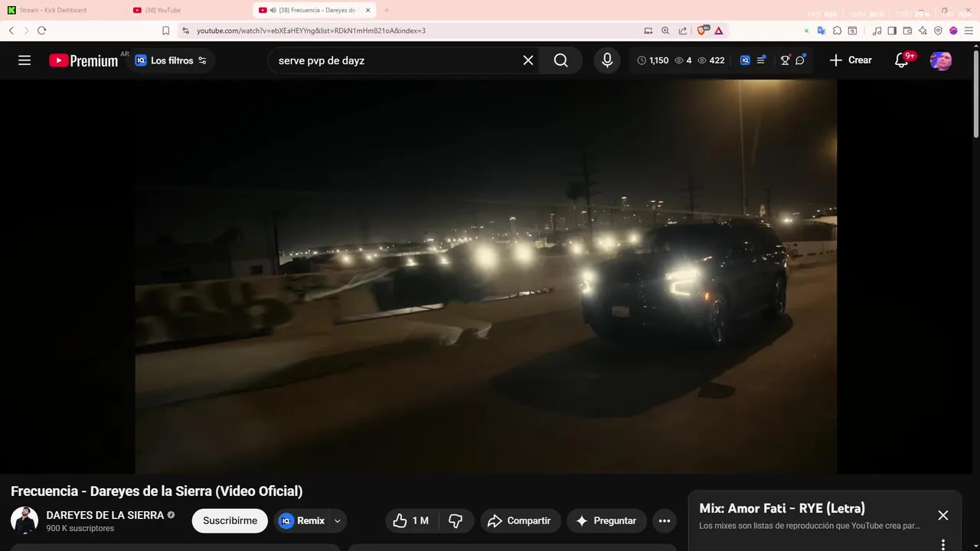This screenshot has height=551, width=980.
Task: Open the trophy icon in YouTube header
Action: (785, 60)
